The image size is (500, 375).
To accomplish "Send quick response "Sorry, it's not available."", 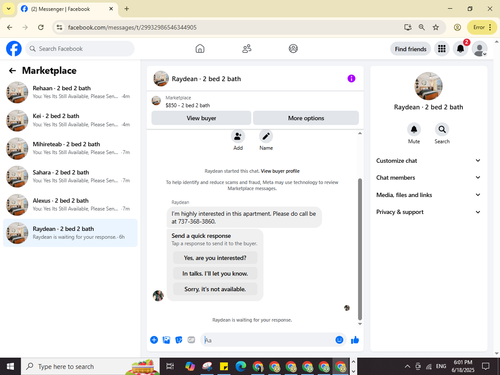I will tap(215, 289).
